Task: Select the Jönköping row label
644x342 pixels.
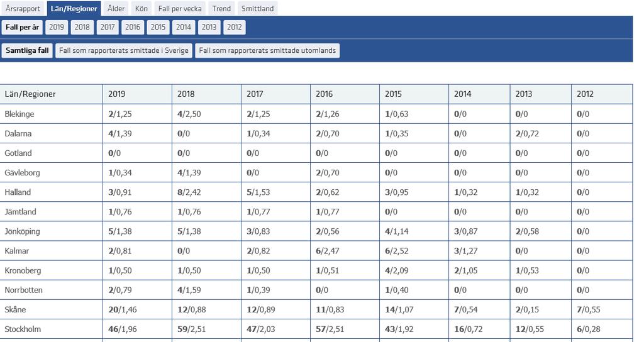Action: click(x=22, y=231)
